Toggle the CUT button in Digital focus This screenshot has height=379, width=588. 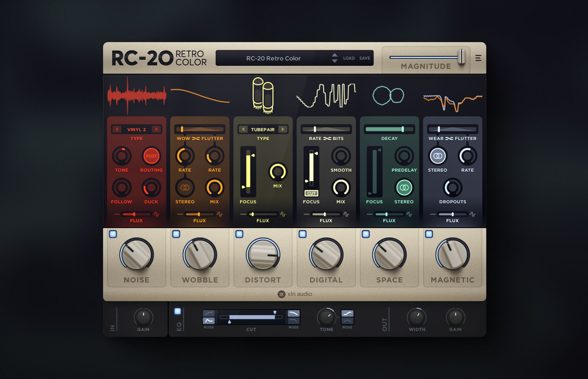[x=311, y=193]
